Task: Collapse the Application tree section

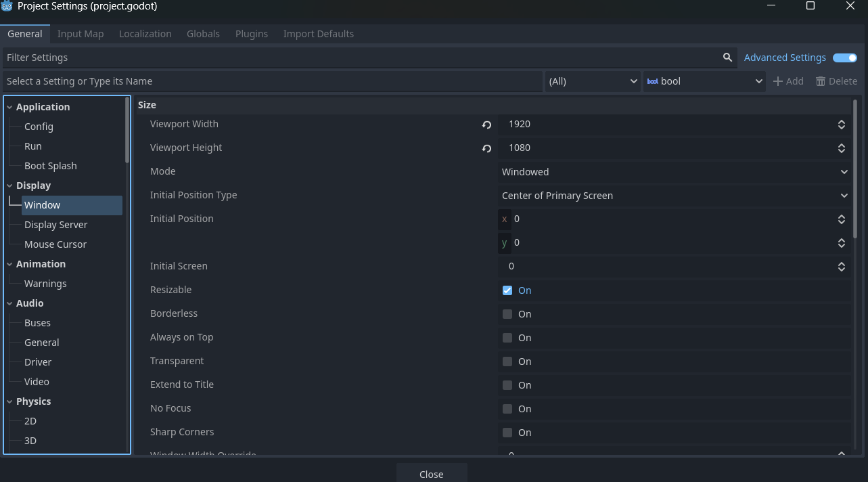Action: click(x=10, y=107)
